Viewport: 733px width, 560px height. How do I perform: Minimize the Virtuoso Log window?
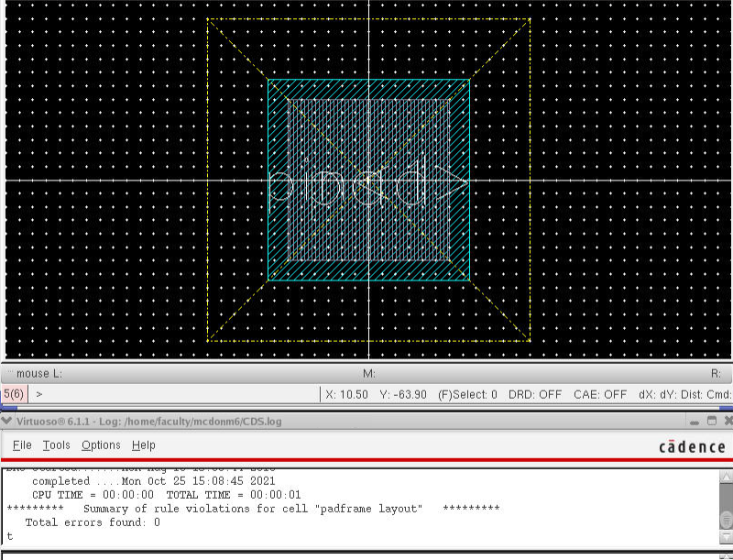point(695,422)
